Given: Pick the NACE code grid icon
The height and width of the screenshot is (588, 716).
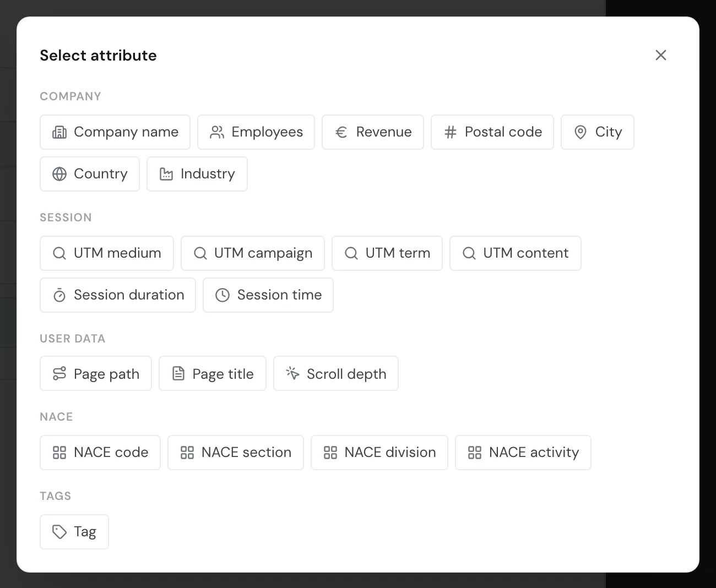Looking at the screenshot, I should tap(59, 453).
